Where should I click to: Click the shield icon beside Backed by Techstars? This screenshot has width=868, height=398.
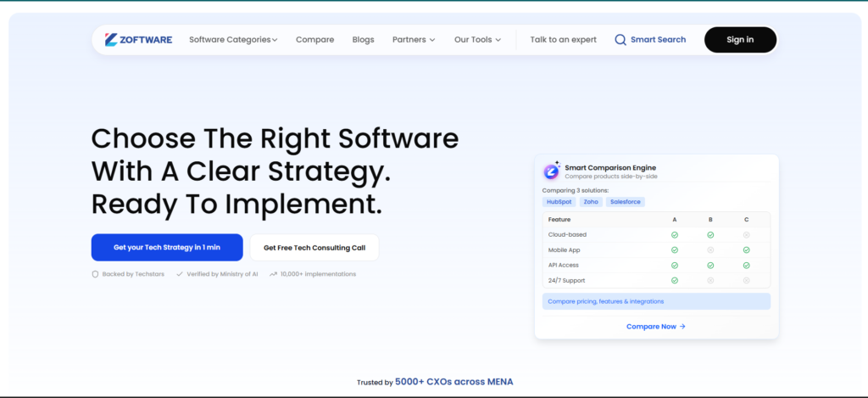tap(95, 274)
